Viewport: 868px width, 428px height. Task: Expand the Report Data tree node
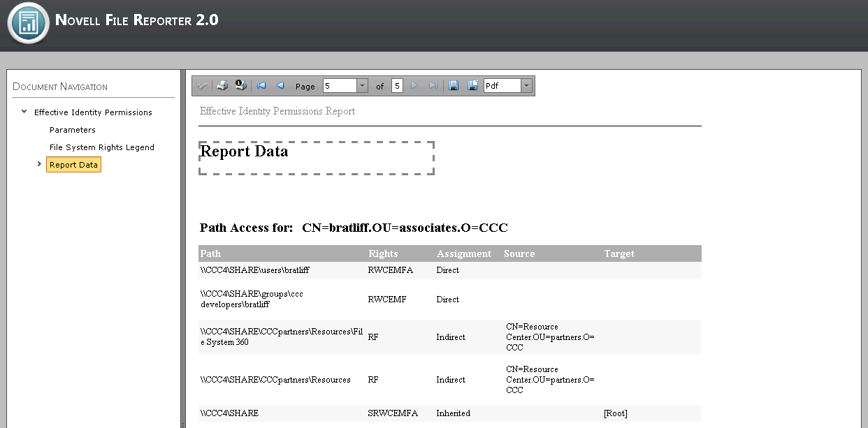[39, 164]
